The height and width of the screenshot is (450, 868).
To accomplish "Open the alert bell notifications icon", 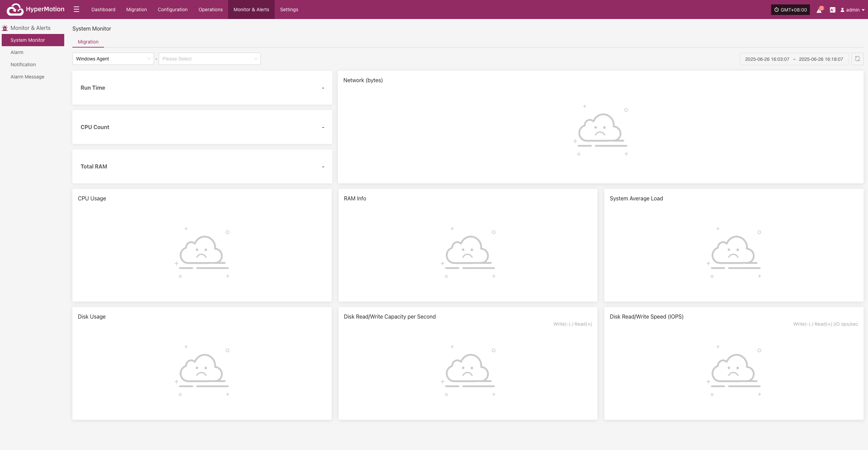I will (819, 10).
